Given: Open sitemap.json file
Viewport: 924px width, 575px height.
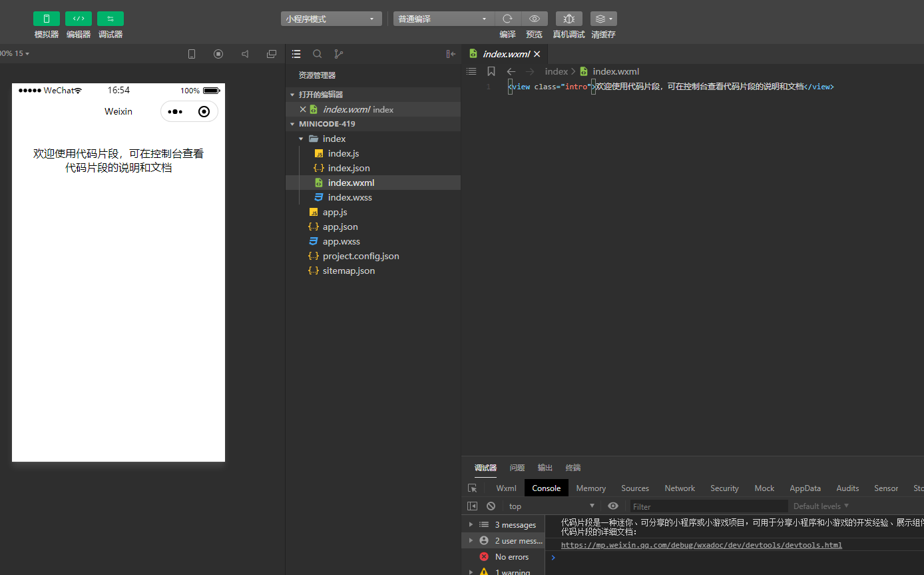Looking at the screenshot, I should (373, 271).
